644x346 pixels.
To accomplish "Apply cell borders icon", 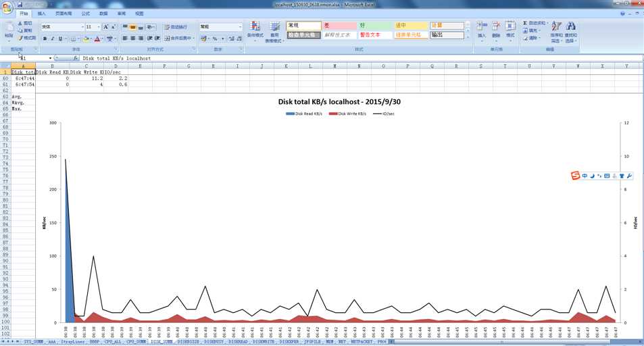I will tap(73, 39).
